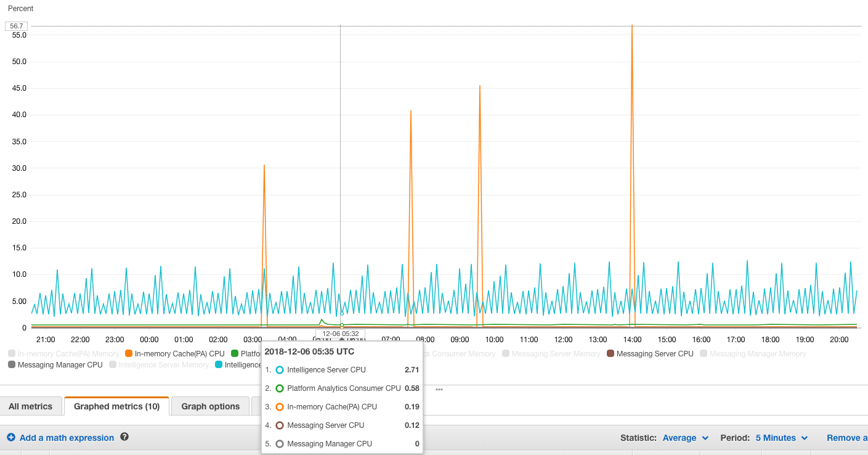Click green swatch of Platform Analytics legend entry
This screenshot has width=868, height=455.
[x=235, y=354]
